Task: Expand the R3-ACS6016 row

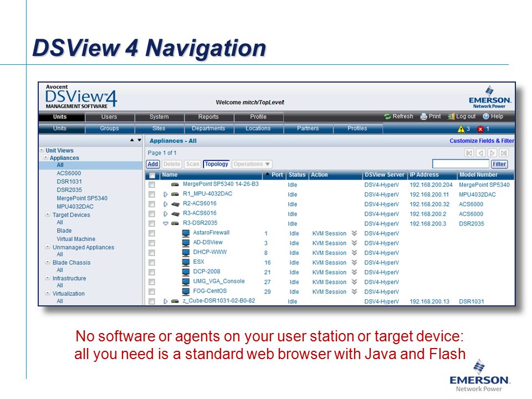Action: click(166, 214)
